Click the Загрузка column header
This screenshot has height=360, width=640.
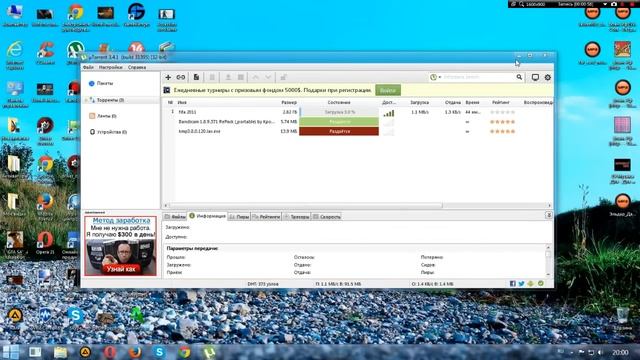(x=419, y=102)
